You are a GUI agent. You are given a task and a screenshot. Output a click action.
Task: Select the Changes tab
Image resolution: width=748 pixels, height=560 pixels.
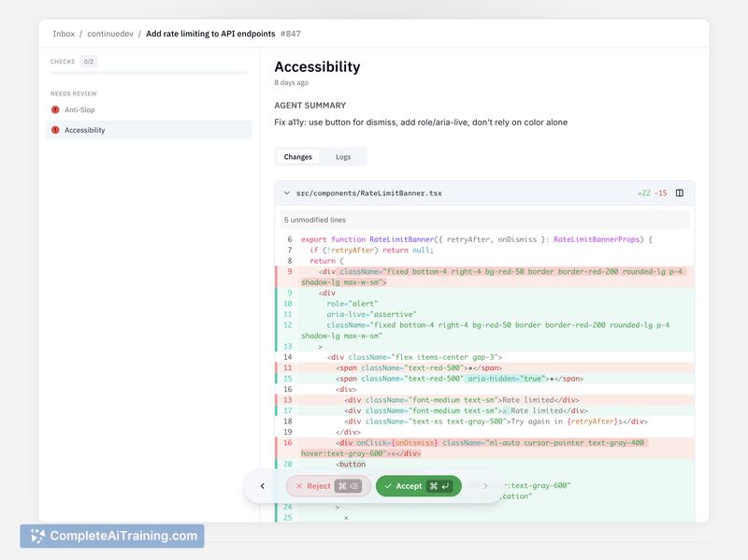coord(298,157)
